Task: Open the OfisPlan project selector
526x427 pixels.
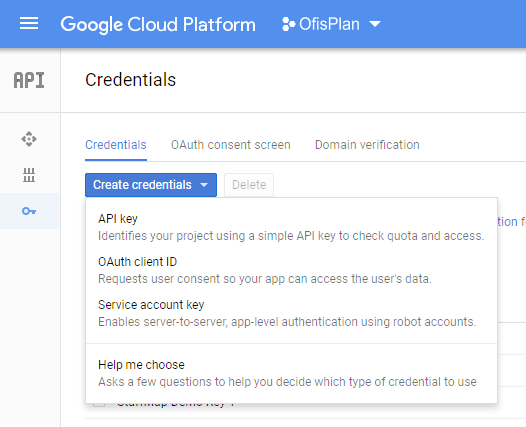Action: [331, 24]
